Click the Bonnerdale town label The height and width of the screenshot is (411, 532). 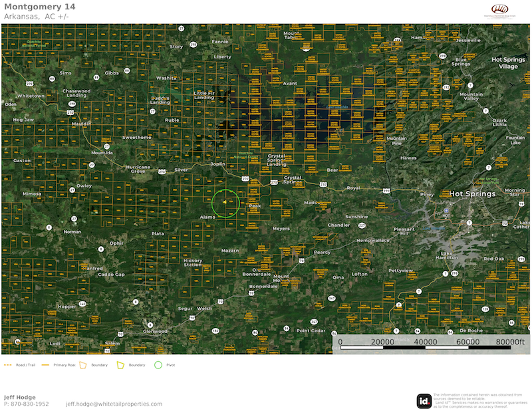click(263, 286)
